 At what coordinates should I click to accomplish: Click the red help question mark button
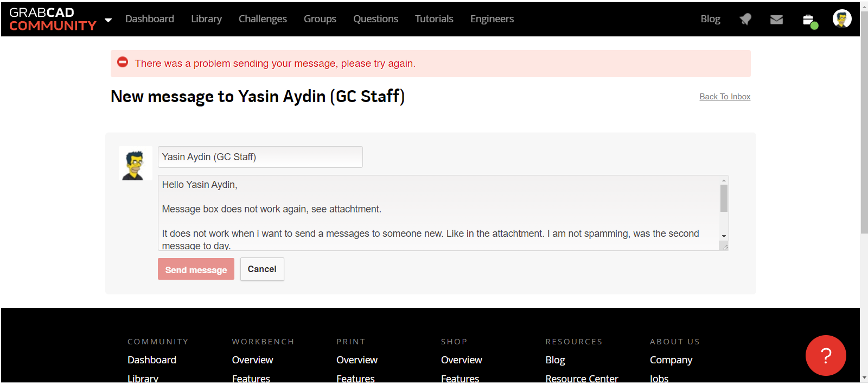point(826,356)
